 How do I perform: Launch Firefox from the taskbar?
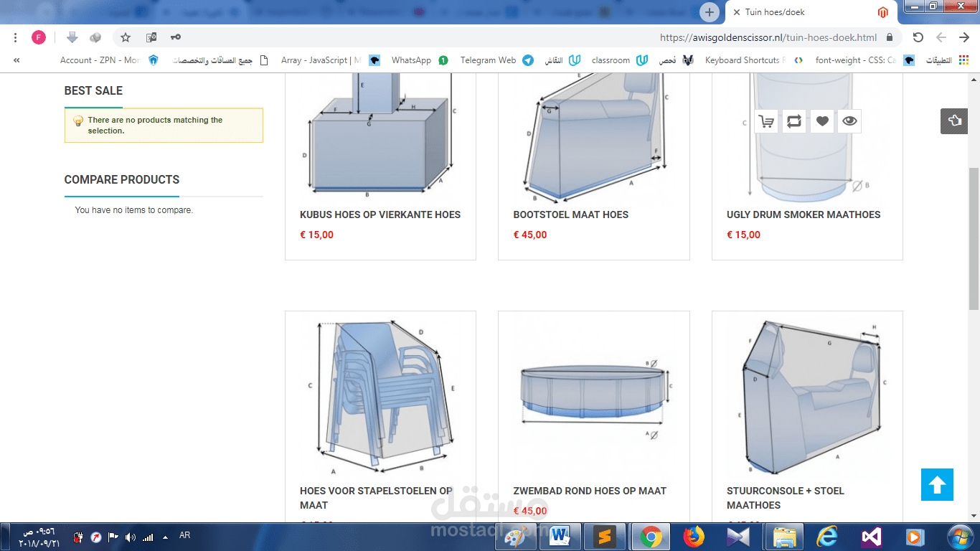(694, 536)
